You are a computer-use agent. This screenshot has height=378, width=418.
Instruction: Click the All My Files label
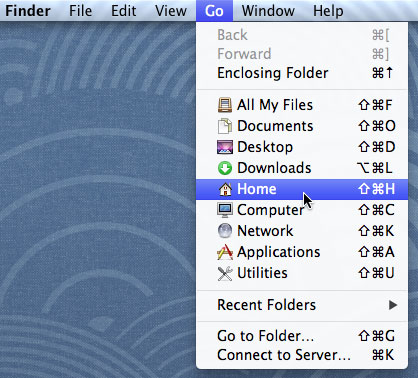point(275,105)
